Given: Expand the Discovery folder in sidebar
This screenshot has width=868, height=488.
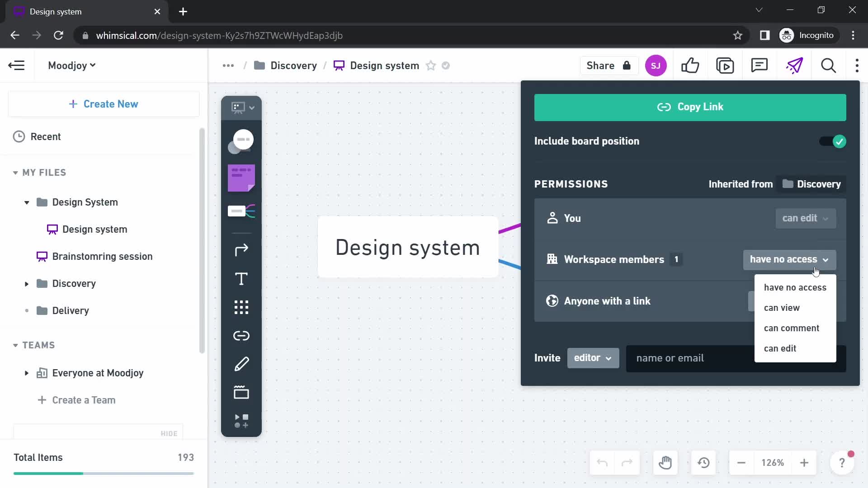Looking at the screenshot, I should 26,284.
